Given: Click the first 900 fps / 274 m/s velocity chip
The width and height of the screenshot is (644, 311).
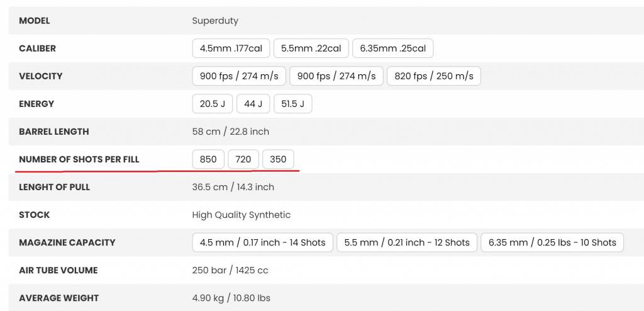Looking at the screenshot, I should tap(239, 76).
